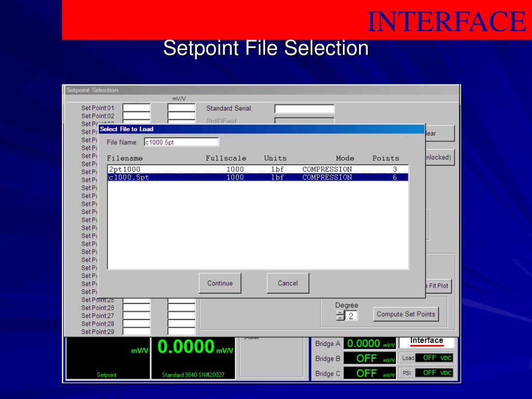Cancel the file selection dialog
The width and height of the screenshot is (532, 399).
pyautogui.click(x=288, y=283)
